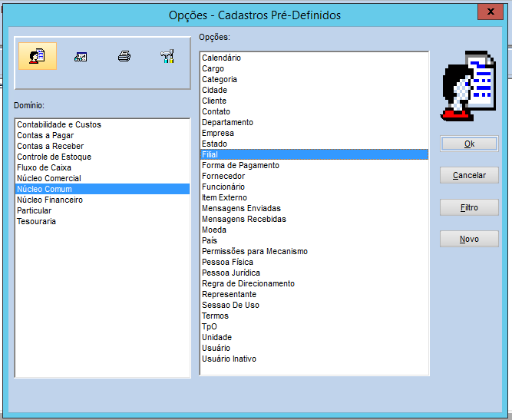Choose Controle de Estoque domain
The width and height of the screenshot is (512, 420).
[x=54, y=157]
